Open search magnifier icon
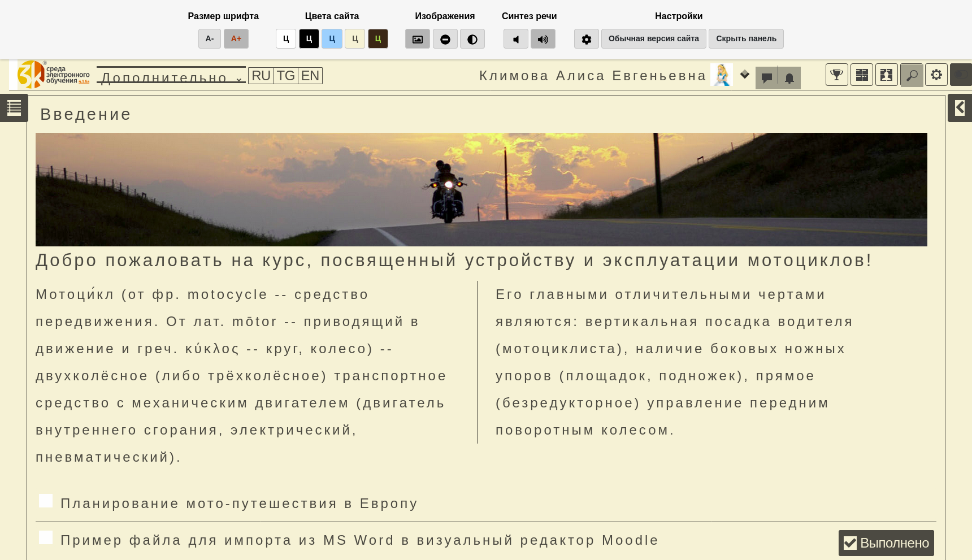The image size is (972, 560). point(912,75)
